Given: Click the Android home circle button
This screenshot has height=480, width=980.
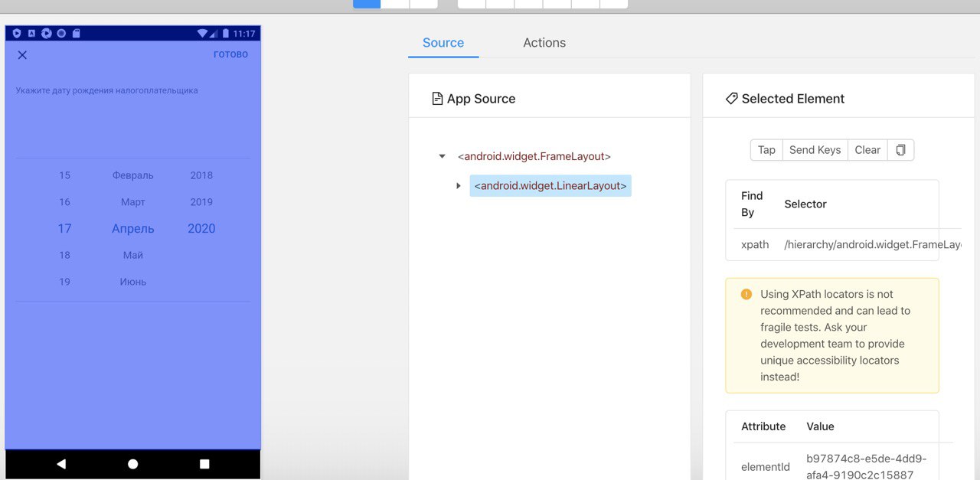Looking at the screenshot, I should pyautogui.click(x=132, y=464).
